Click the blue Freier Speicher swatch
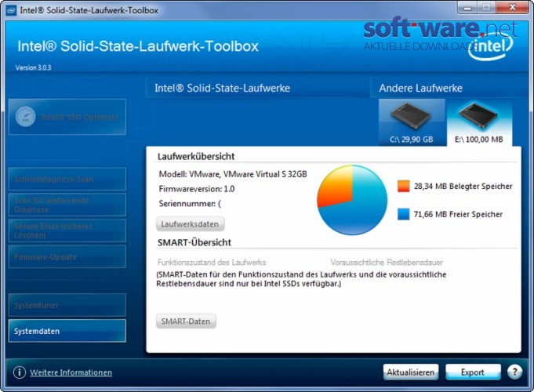Screen dimensions: 534x392 (x=404, y=214)
